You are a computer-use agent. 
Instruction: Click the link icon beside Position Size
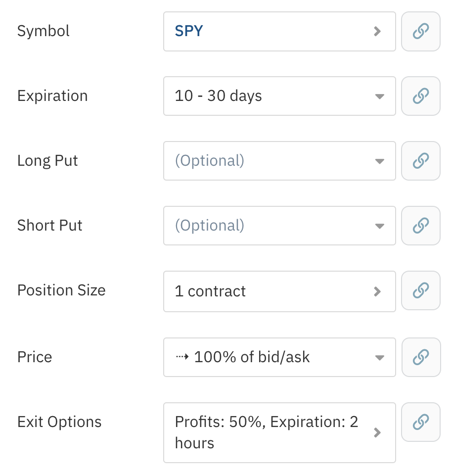click(420, 290)
